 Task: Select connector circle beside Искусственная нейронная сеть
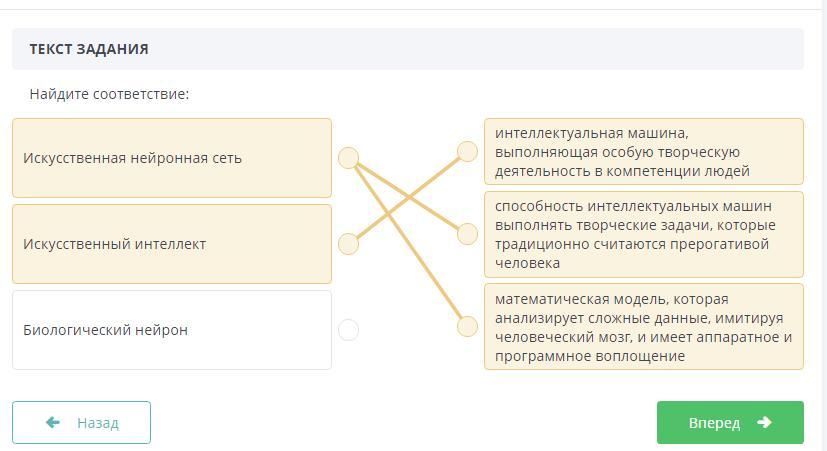(x=348, y=158)
